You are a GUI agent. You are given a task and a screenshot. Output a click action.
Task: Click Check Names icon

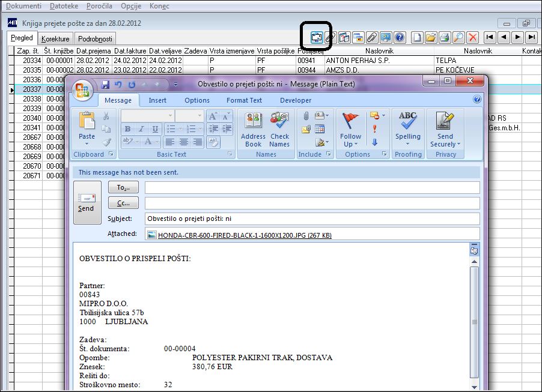coord(279,130)
